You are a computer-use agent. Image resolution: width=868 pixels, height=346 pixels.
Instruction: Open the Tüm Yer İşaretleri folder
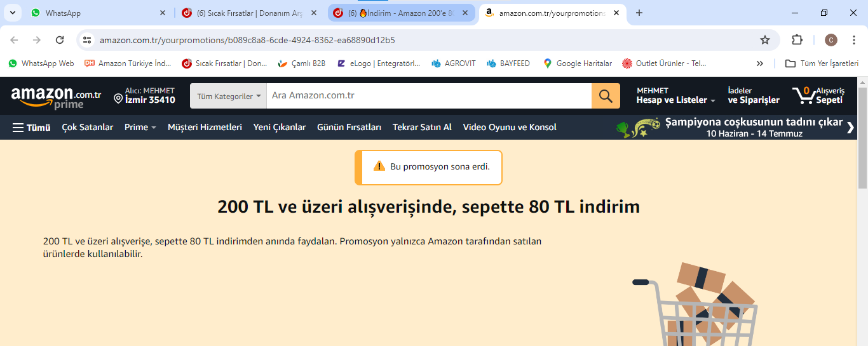click(822, 63)
